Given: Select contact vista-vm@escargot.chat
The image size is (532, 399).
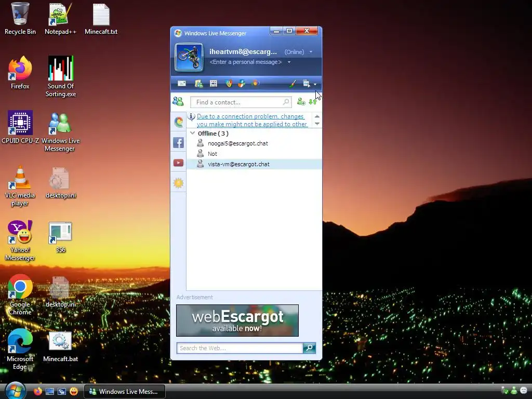Looking at the screenshot, I should [x=254, y=164].
